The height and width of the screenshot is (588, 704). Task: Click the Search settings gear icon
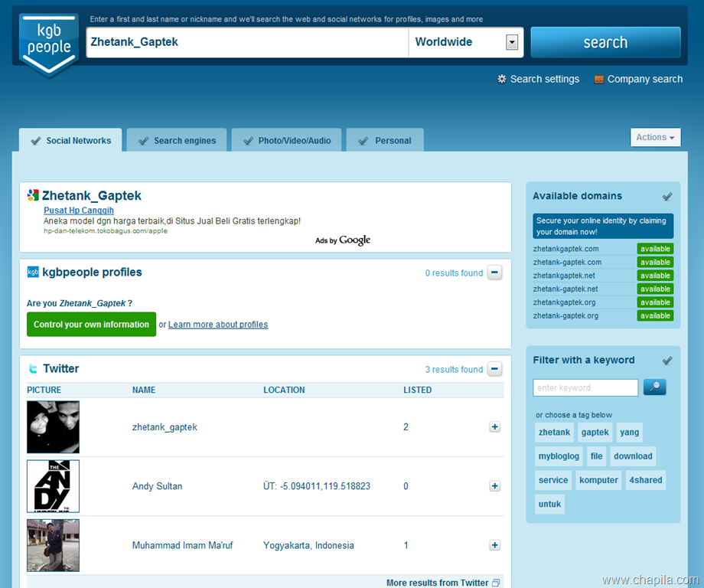click(502, 79)
